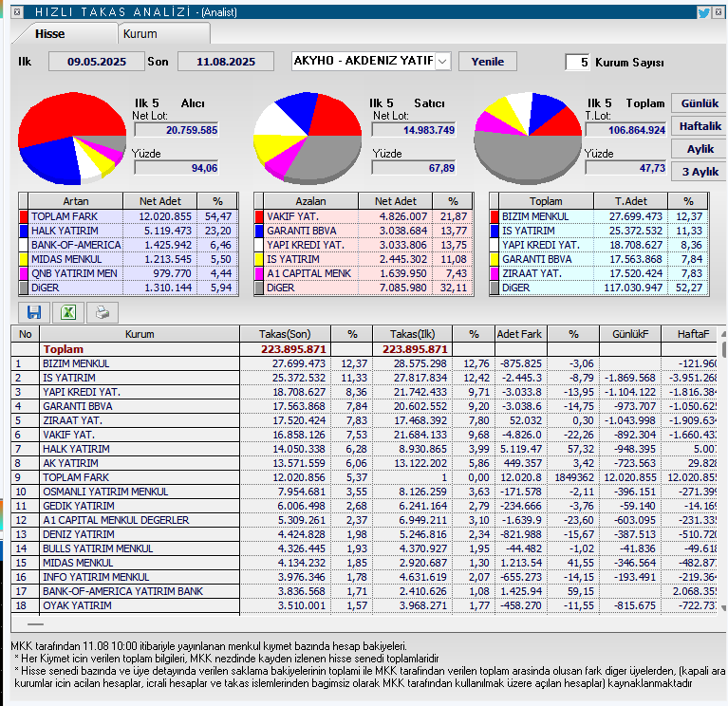Click T.Lot value 106.864.924
Image resolution: width=728 pixels, height=706 pixels.
coord(625,130)
